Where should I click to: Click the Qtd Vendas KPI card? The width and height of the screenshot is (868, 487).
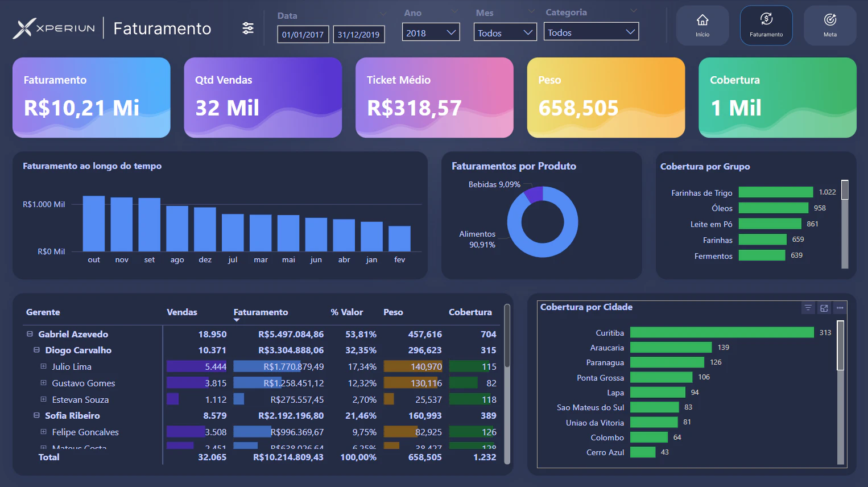tap(263, 97)
